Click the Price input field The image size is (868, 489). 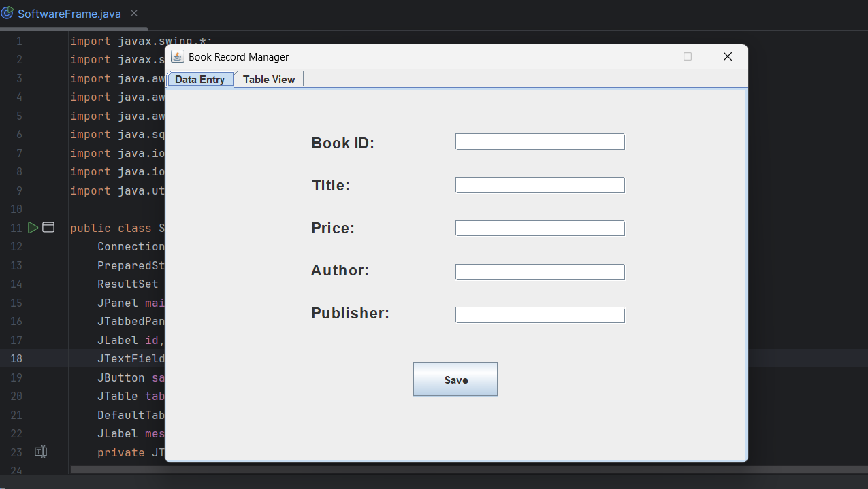(x=540, y=228)
